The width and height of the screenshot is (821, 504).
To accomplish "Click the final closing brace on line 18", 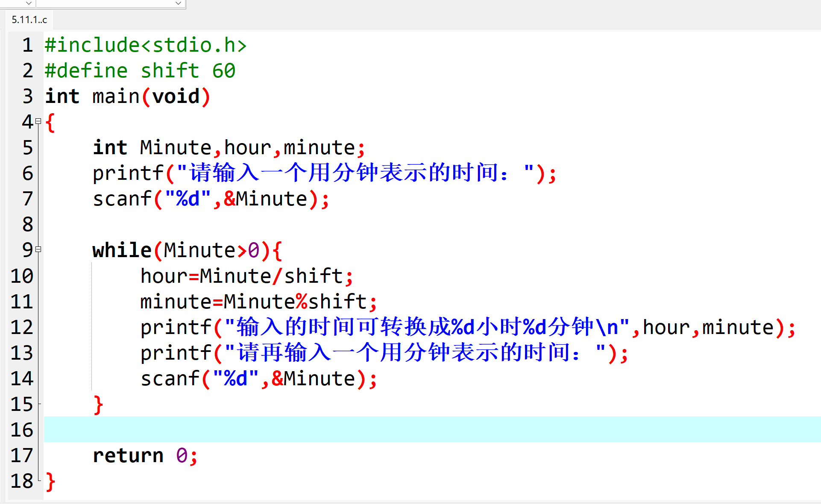I will tap(50, 481).
